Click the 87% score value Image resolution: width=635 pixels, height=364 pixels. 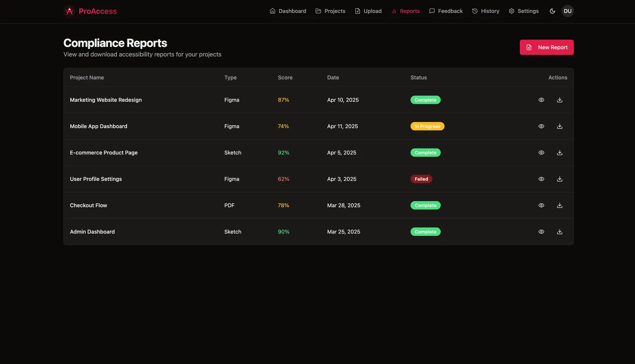tap(283, 100)
